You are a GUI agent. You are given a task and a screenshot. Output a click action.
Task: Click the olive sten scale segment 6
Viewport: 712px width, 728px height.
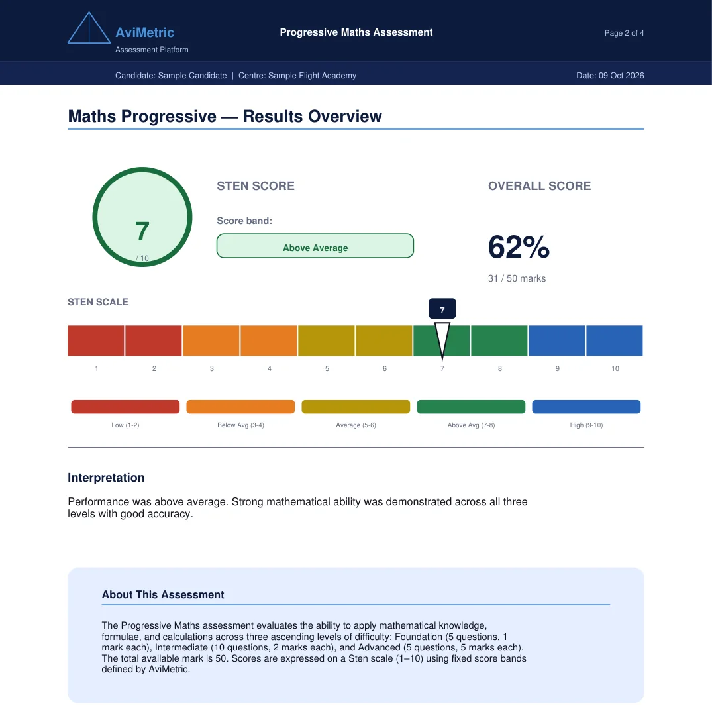tap(384, 340)
